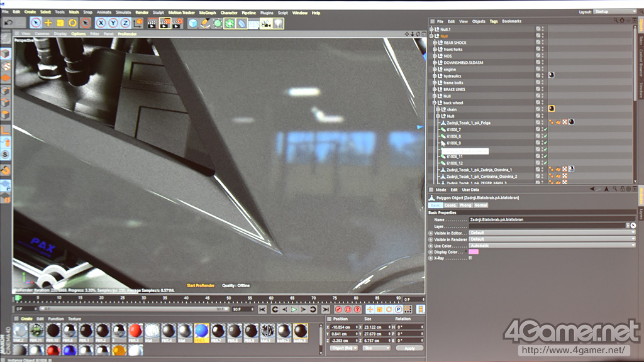
Task: Toggle visibility dots for frame bolts
Action: tap(543, 82)
